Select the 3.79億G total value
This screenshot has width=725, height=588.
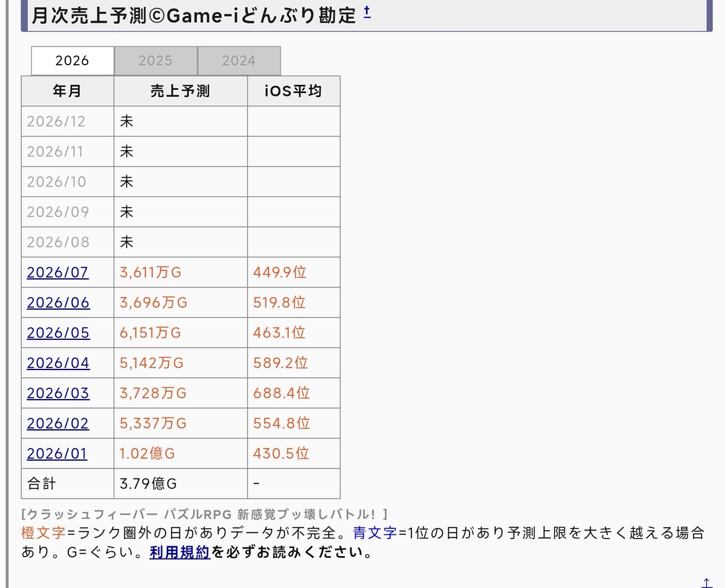tap(149, 484)
